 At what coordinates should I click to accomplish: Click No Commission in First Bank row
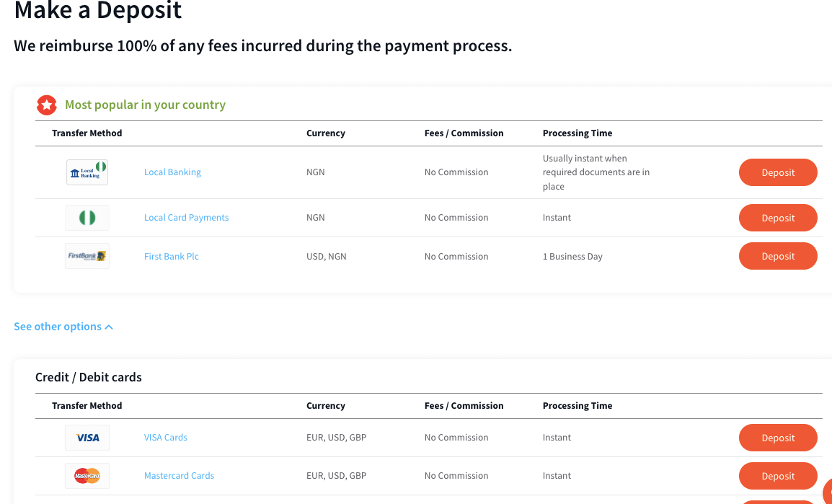click(456, 256)
